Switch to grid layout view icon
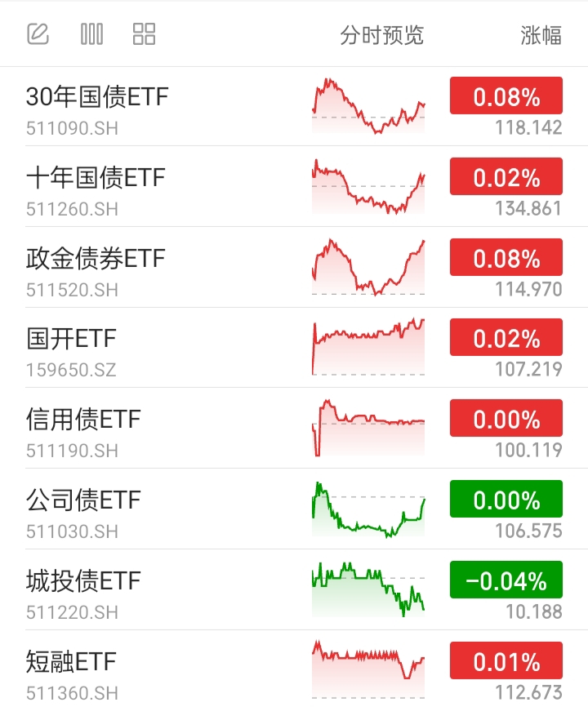This screenshot has width=588, height=707. tap(145, 33)
